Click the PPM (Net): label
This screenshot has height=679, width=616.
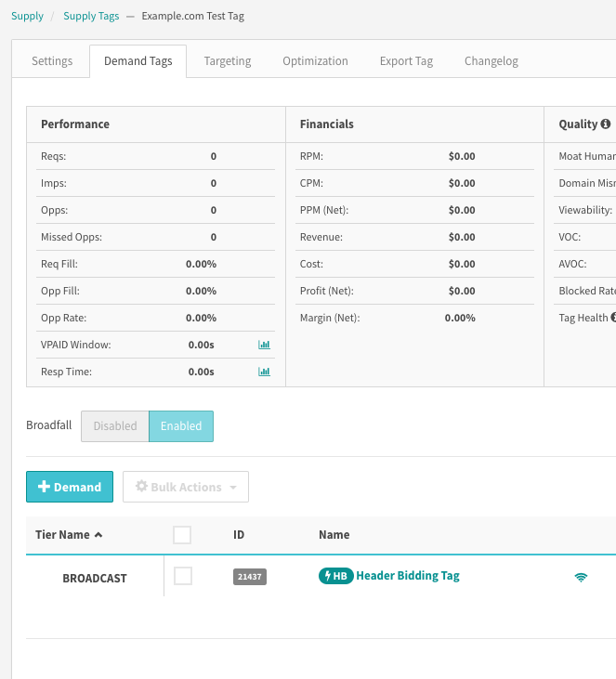coord(324,210)
